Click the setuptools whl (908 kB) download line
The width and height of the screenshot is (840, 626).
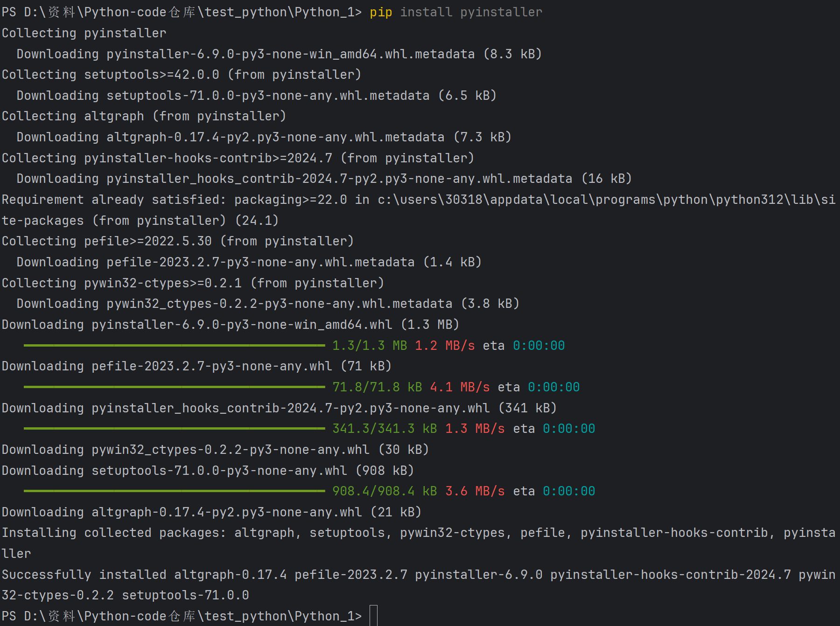tap(208, 471)
